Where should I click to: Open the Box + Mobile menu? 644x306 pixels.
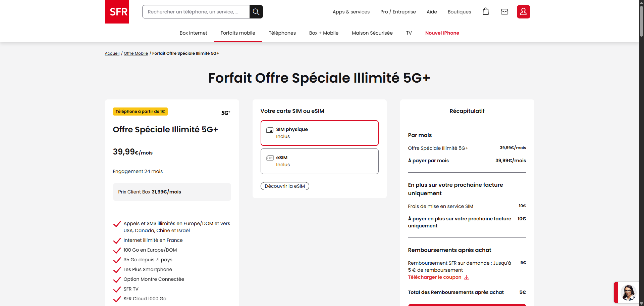[x=324, y=33]
